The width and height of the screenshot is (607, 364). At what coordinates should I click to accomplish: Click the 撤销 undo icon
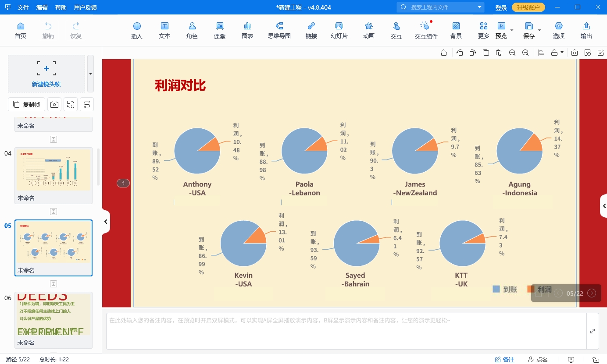(48, 30)
